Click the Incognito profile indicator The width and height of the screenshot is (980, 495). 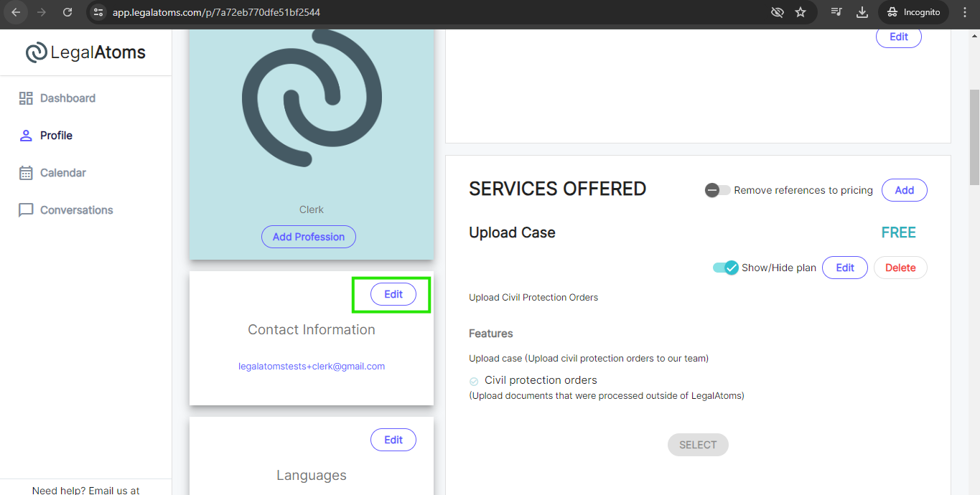[x=913, y=12]
